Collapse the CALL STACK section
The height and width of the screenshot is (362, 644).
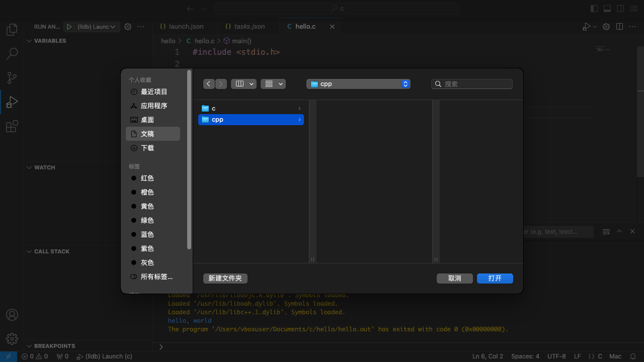29,251
